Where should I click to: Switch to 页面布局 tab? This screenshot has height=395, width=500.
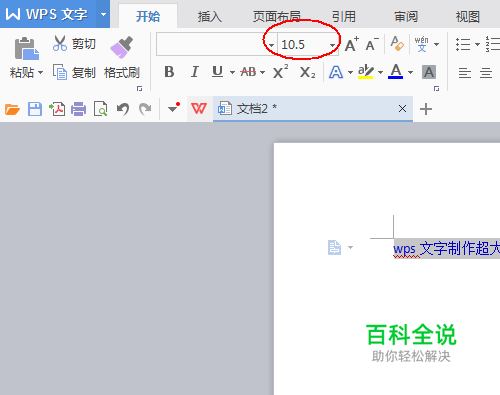276,16
